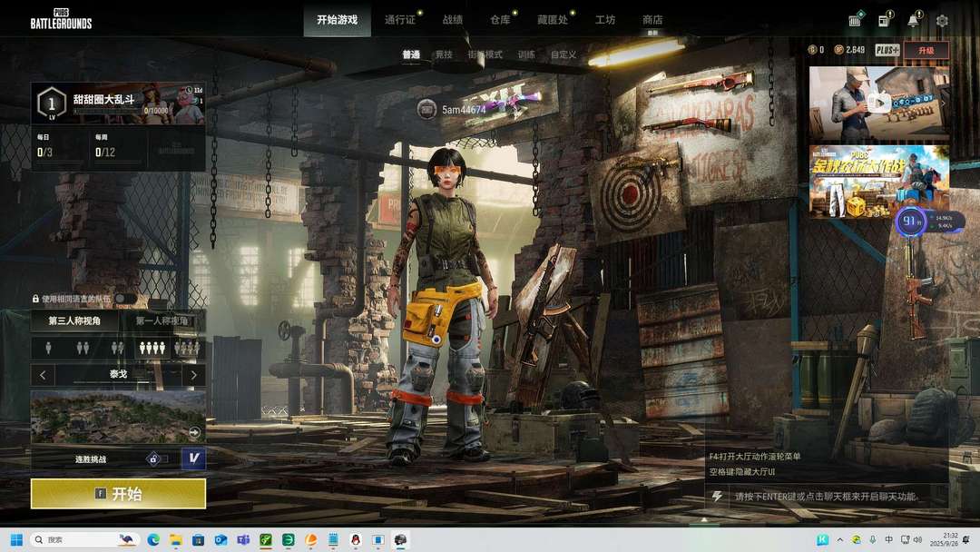Image resolution: width=980 pixels, height=552 pixels.
Task: Open the 工坊 tab
Action: [x=605, y=20]
